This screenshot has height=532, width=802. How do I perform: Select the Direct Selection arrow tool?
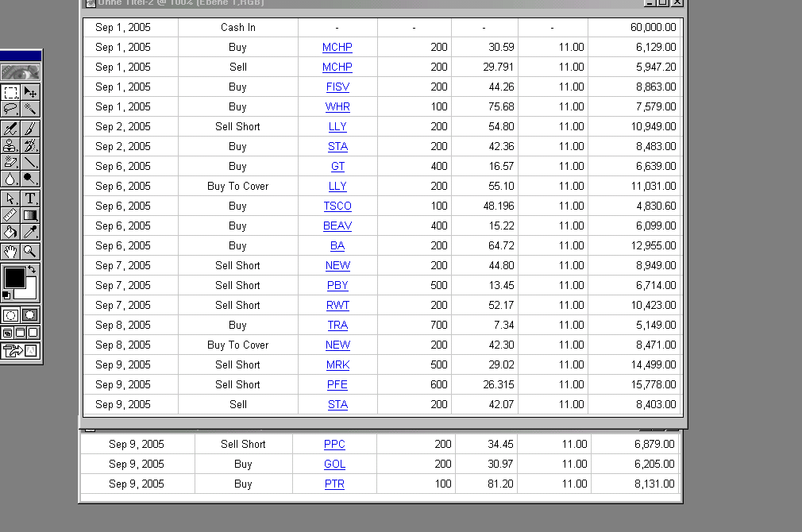pos(11,199)
